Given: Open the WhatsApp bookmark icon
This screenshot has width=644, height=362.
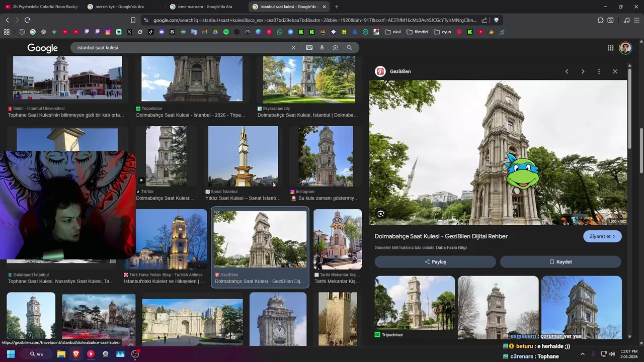Looking at the screenshot, I should click(280, 32).
